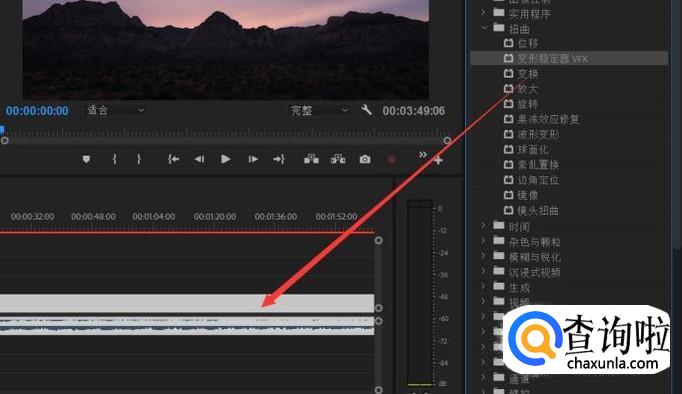Click the blue 00:00:00:00 playhead timecode
This screenshot has width=682, height=394.
pyautogui.click(x=37, y=111)
